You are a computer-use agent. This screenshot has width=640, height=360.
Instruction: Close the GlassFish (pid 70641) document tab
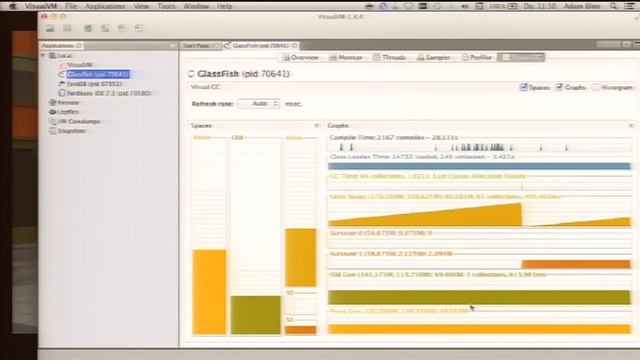[x=295, y=45]
